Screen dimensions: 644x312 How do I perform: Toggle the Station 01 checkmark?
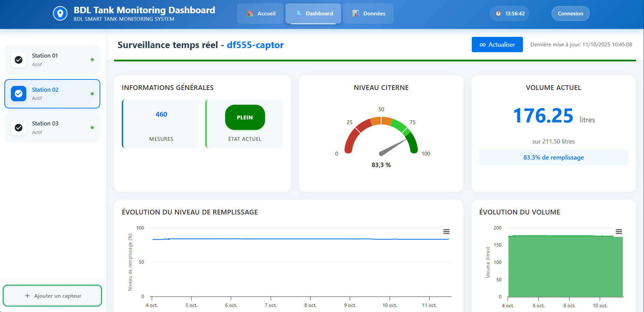click(19, 60)
